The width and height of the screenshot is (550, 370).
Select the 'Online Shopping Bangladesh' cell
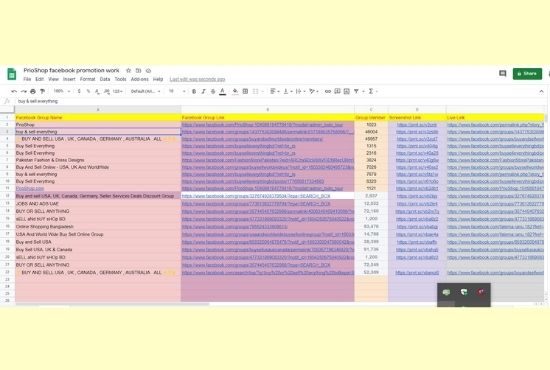tap(98, 227)
